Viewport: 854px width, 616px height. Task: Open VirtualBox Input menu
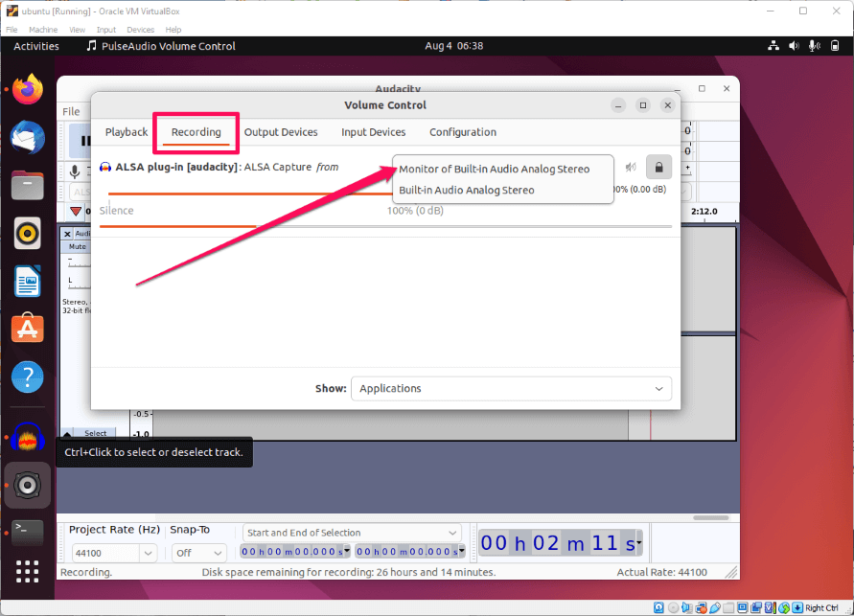pos(106,30)
